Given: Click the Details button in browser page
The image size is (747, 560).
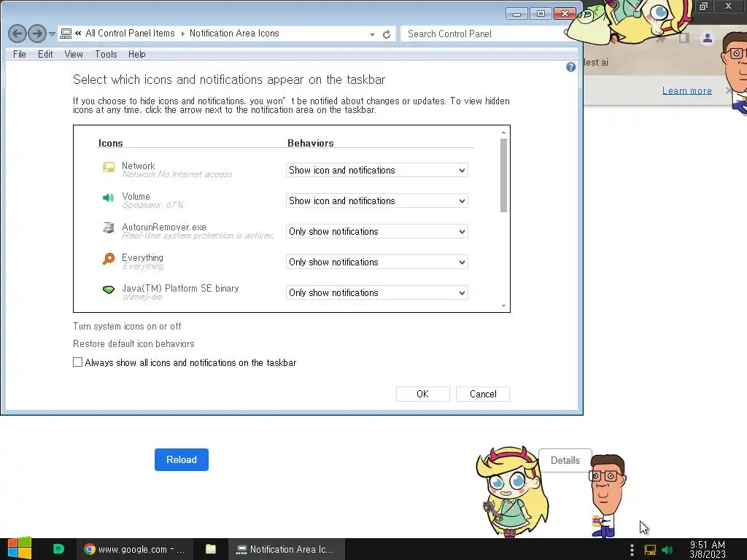Looking at the screenshot, I should tap(565, 461).
